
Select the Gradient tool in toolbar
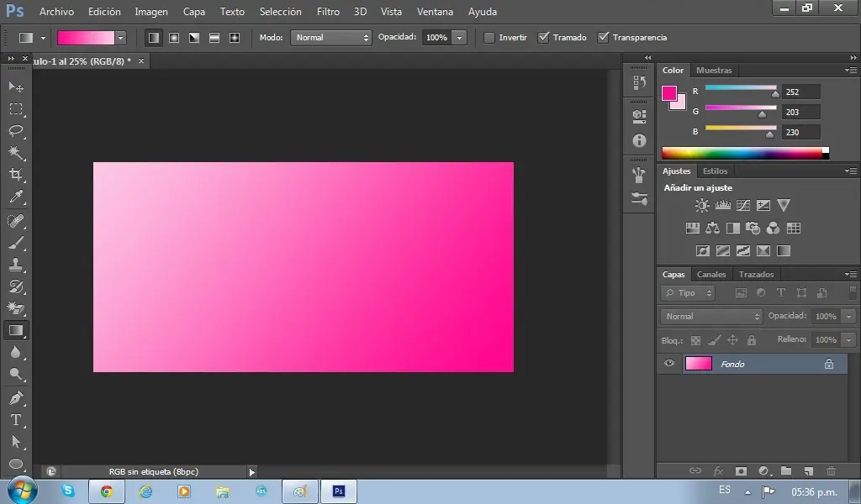(x=16, y=330)
